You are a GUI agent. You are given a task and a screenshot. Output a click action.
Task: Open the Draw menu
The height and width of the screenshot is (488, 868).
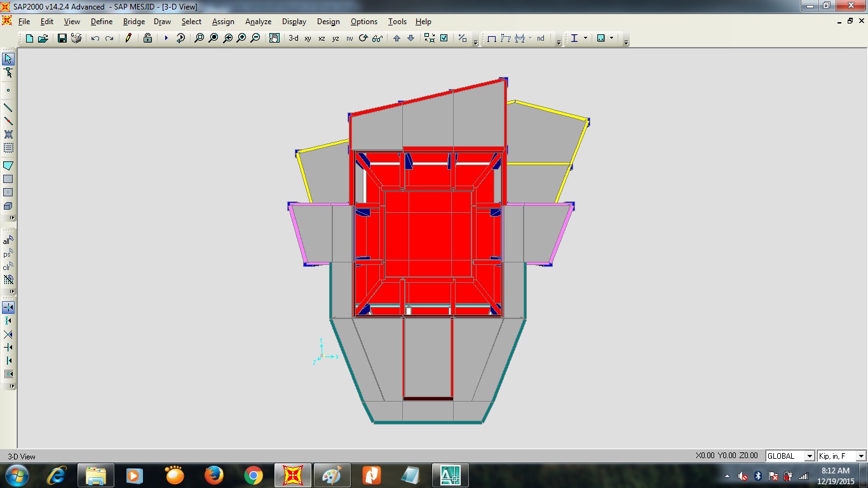[x=163, y=22]
